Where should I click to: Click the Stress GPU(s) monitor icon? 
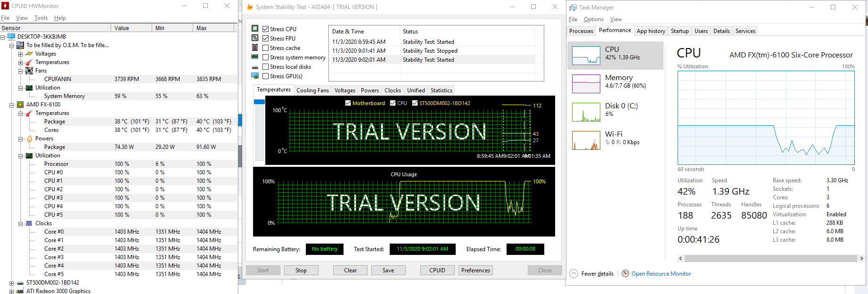point(255,76)
